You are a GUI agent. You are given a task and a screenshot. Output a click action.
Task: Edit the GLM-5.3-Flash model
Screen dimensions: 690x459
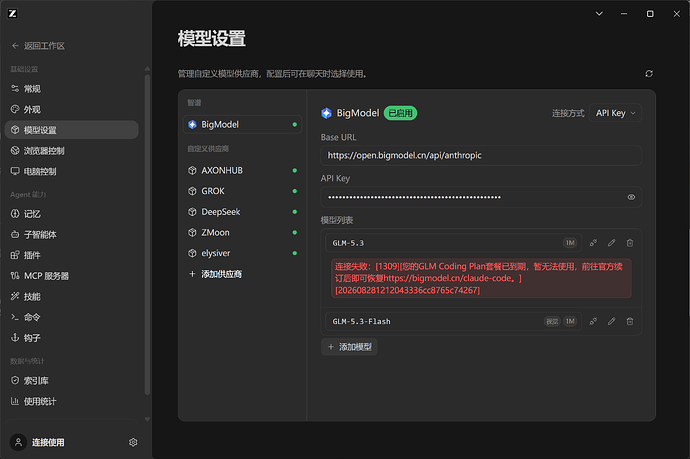(612, 321)
